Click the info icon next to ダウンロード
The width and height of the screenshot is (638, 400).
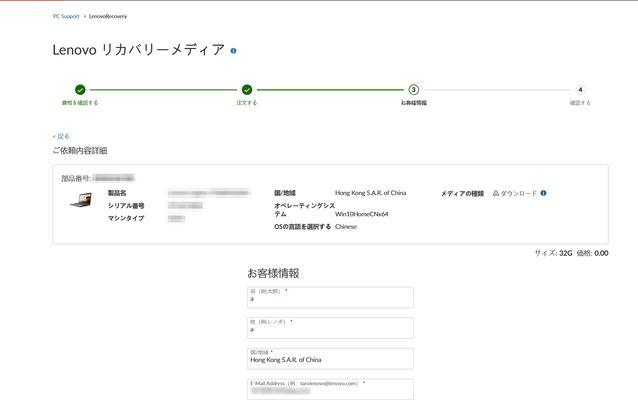coord(543,193)
